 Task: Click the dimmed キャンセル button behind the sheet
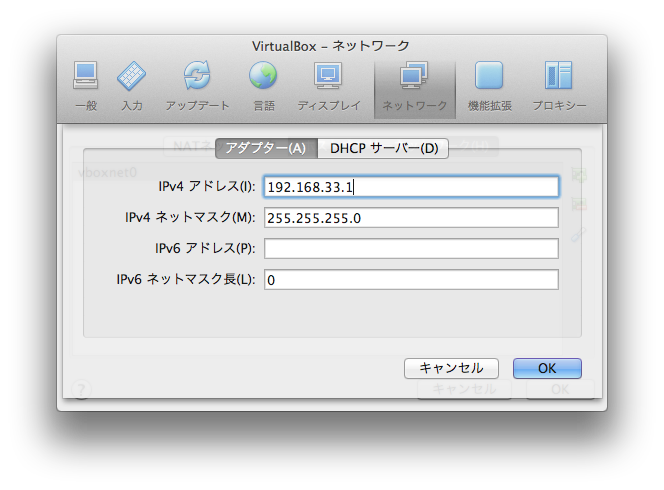464,389
